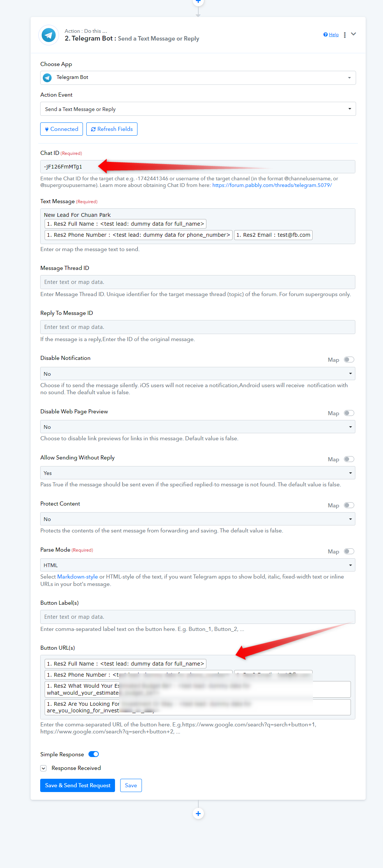
Task: Collapse the Telegram Bot action step
Action: [354, 34]
